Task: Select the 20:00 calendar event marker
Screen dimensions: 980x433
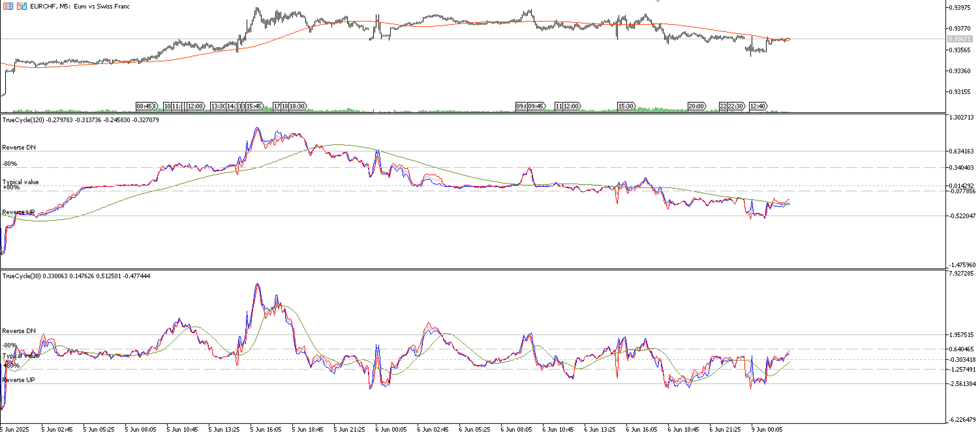Action: (x=697, y=106)
